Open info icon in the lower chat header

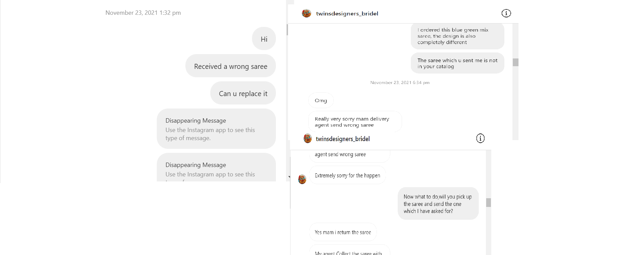[480, 138]
